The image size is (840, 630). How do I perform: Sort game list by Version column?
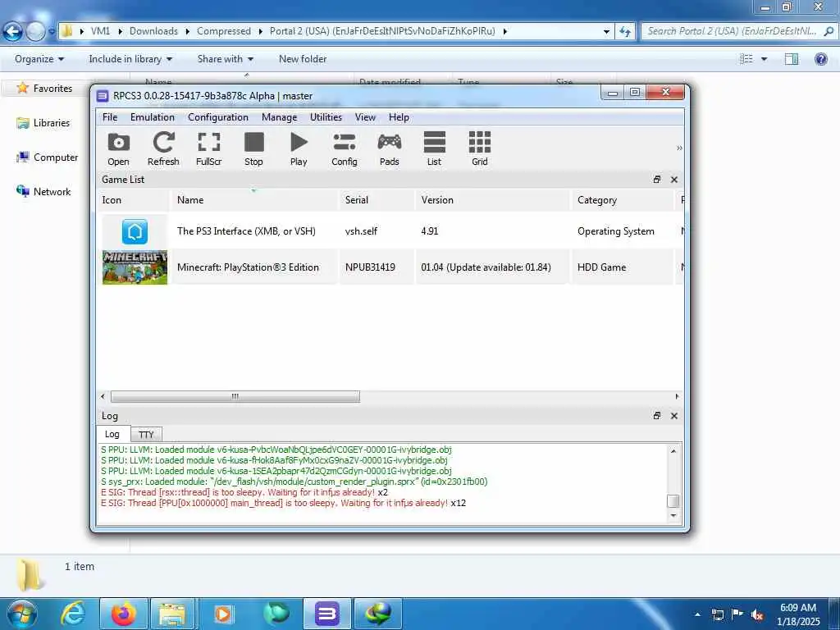[492, 200]
